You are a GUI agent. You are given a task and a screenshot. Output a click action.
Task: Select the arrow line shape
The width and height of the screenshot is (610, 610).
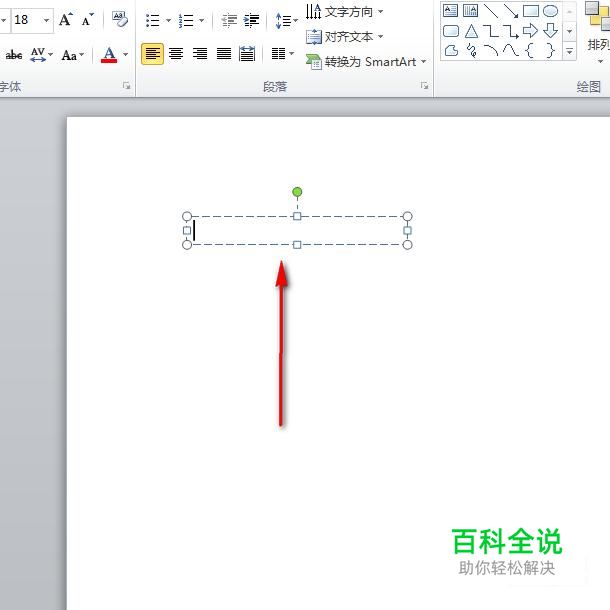click(511, 11)
